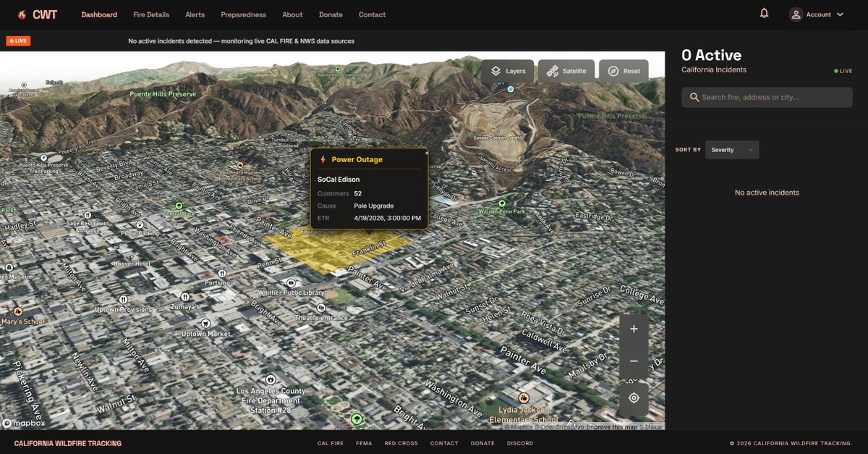The width and height of the screenshot is (868, 454).
Task: Reset the map view
Action: 624,71
